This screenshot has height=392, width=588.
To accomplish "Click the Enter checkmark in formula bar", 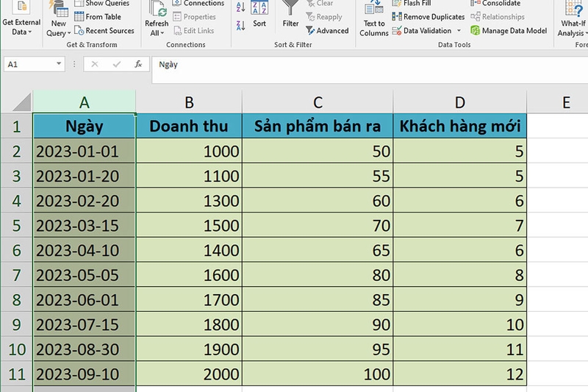I will coord(117,64).
